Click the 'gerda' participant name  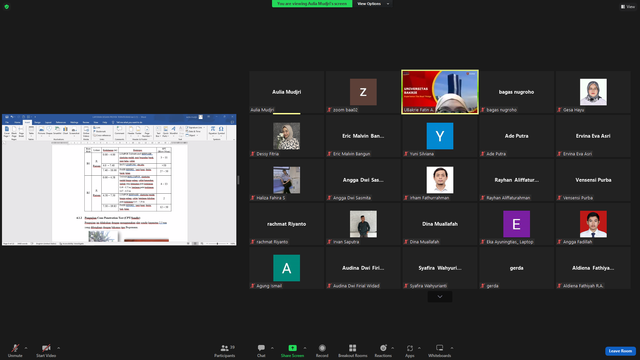tap(516, 268)
